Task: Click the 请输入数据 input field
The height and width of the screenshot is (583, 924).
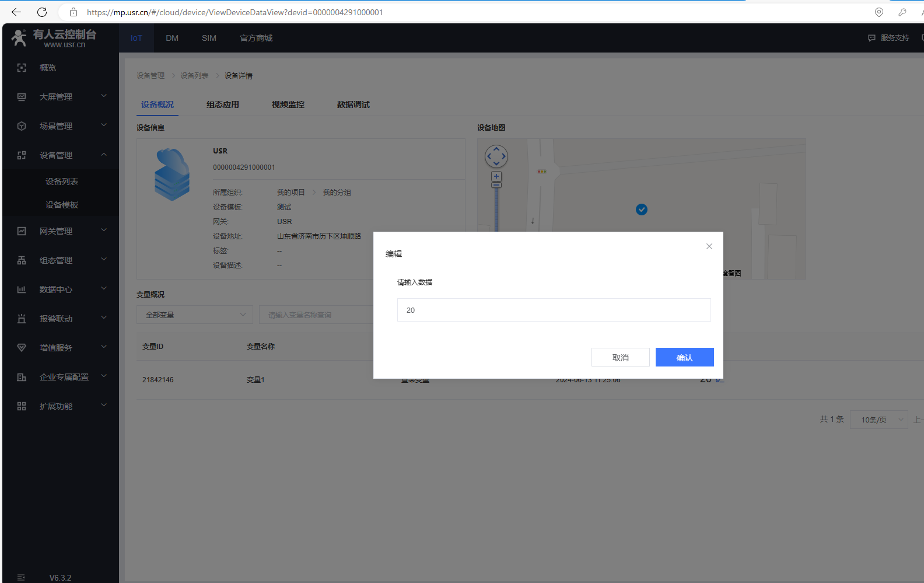Action: pos(554,310)
